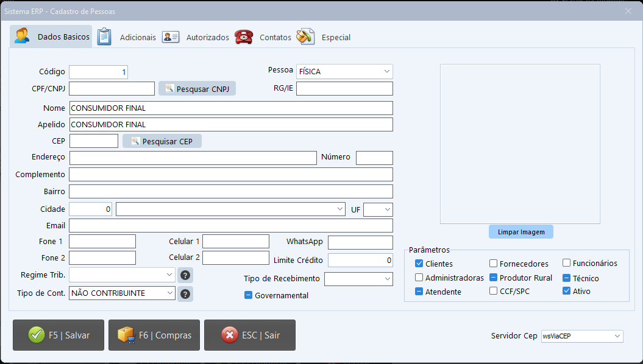Open the Servidor Cep dropdown
Image resolution: width=643 pixels, height=364 pixels.
[582, 336]
